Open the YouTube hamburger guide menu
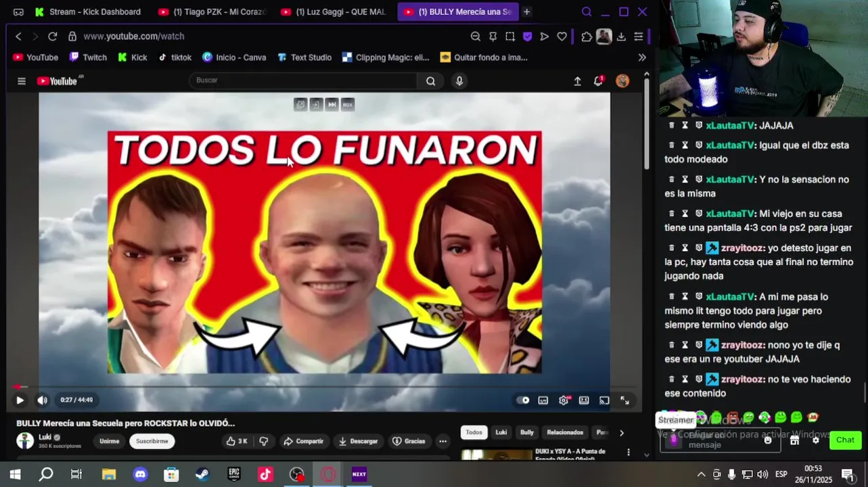Screen dimensions: 868x487 pyautogui.click(x=22, y=81)
